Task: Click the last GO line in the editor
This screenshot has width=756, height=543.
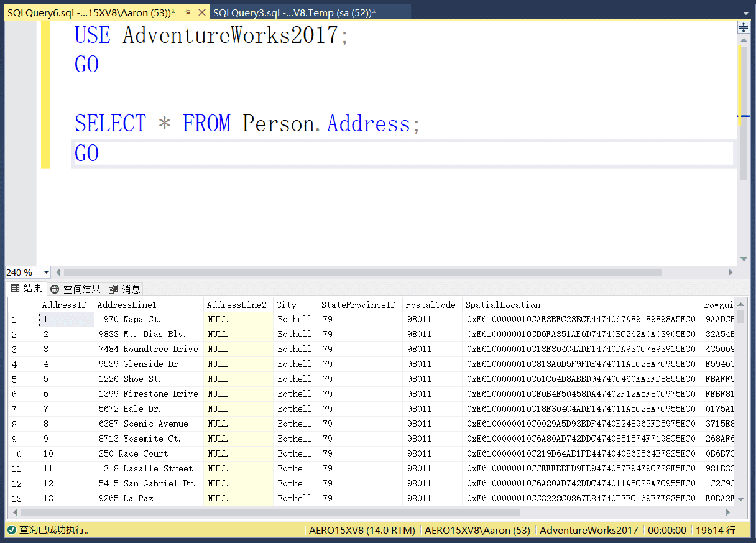Action: [x=86, y=153]
